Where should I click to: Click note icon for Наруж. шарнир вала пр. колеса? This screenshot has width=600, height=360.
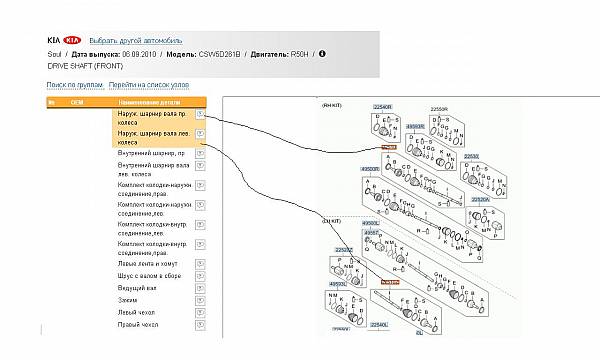pos(200,114)
